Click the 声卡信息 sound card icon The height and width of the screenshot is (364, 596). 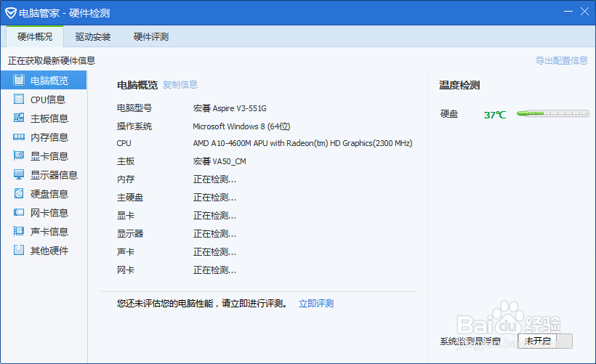pos(19,231)
